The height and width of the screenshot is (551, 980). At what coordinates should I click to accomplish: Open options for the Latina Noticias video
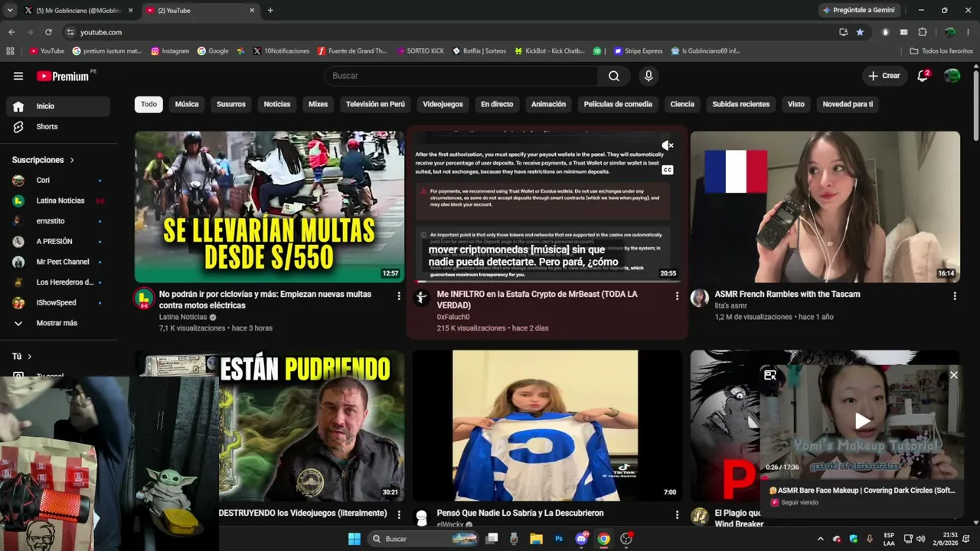(398, 295)
